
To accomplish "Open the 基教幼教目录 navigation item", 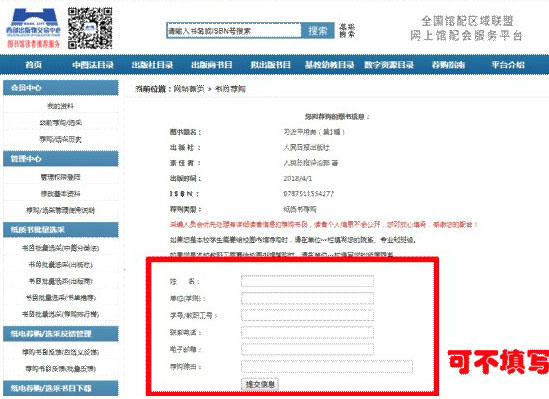I will click(329, 65).
